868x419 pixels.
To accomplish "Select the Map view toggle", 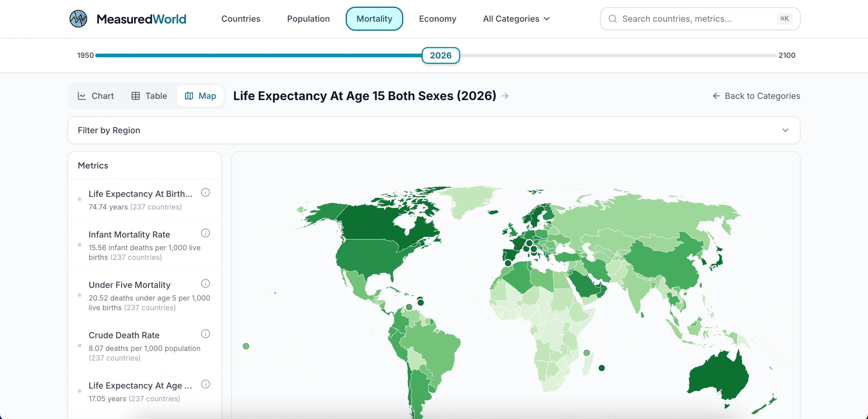I will 200,96.
